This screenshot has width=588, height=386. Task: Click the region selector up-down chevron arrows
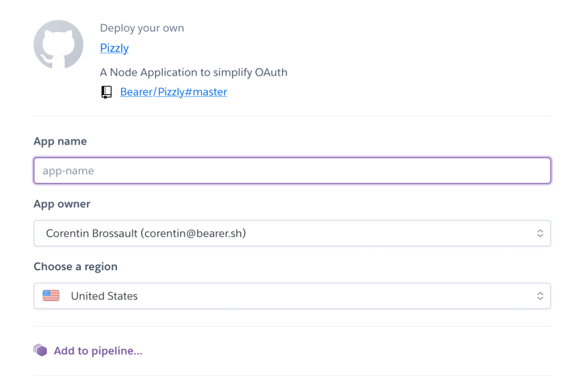540,296
